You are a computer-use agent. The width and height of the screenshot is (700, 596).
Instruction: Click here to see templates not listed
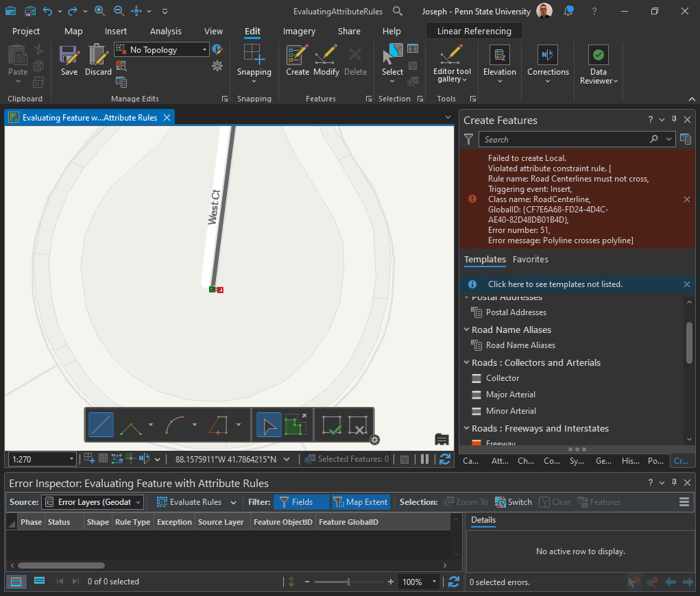[x=555, y=284]
